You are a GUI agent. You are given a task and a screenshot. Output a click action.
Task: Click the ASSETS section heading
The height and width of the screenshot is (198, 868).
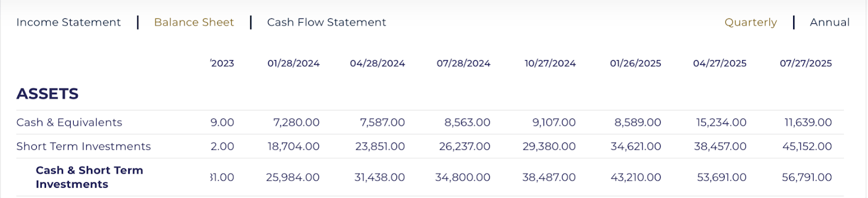pyautogui.click(x=47, y=94)
